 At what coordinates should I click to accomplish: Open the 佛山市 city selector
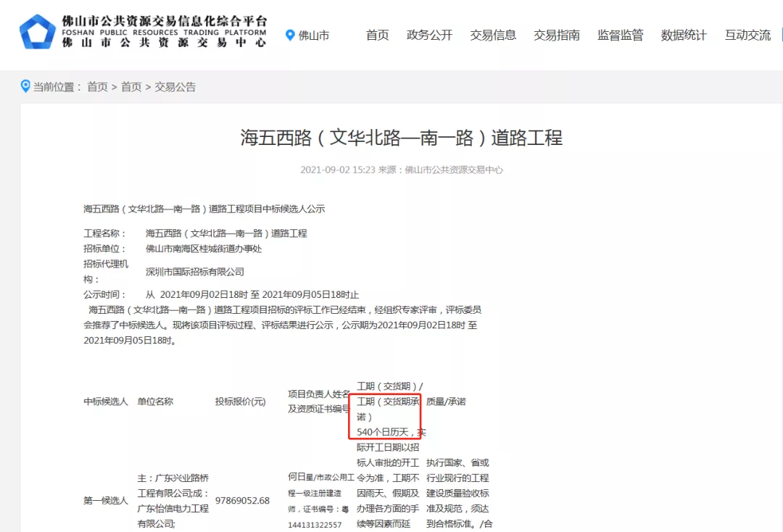313,35
